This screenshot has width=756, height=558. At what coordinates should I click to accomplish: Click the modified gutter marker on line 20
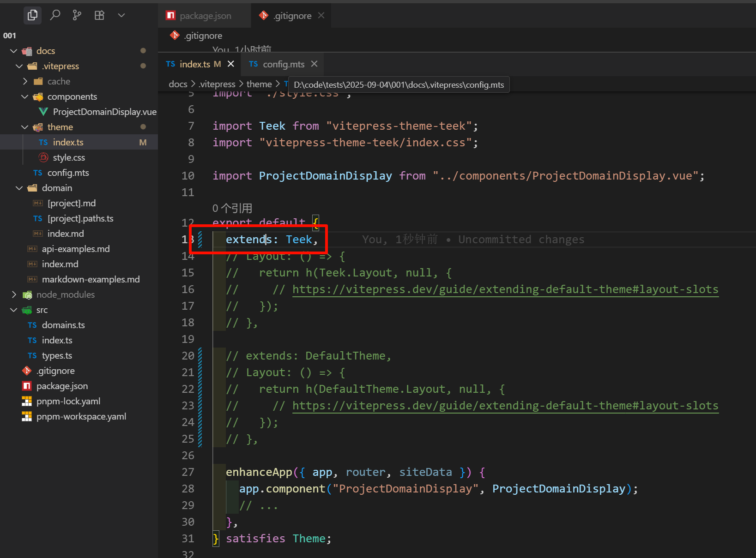(x=200, y=356)
